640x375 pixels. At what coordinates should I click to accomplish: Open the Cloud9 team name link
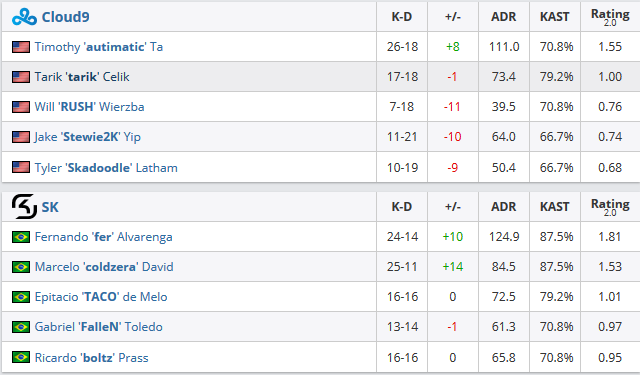(65, 17)
